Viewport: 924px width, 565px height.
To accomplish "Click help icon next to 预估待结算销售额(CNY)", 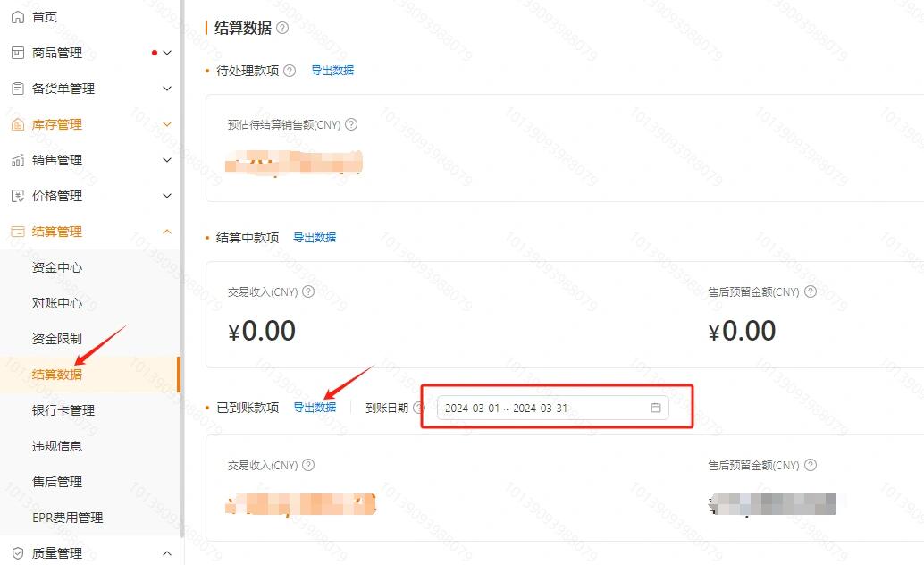I will click(x=351, y=124).
